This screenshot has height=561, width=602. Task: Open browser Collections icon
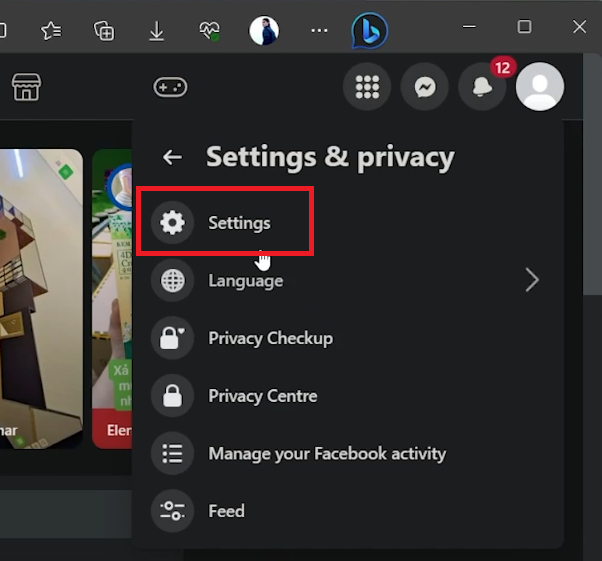click(104, 30)
